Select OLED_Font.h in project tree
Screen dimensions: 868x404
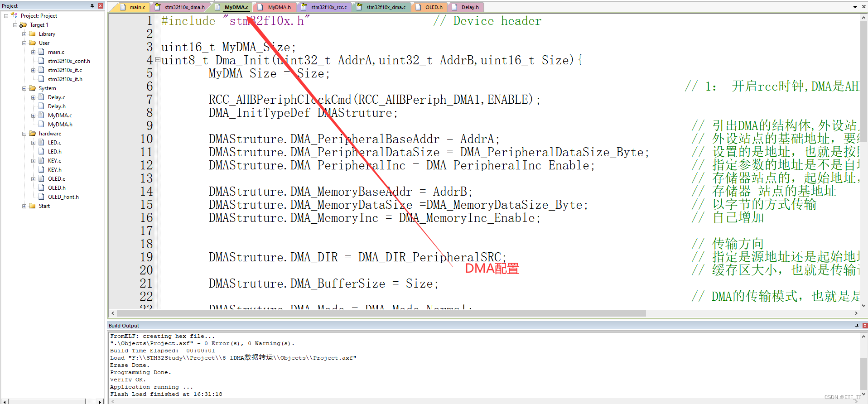(x=63, y=197)
